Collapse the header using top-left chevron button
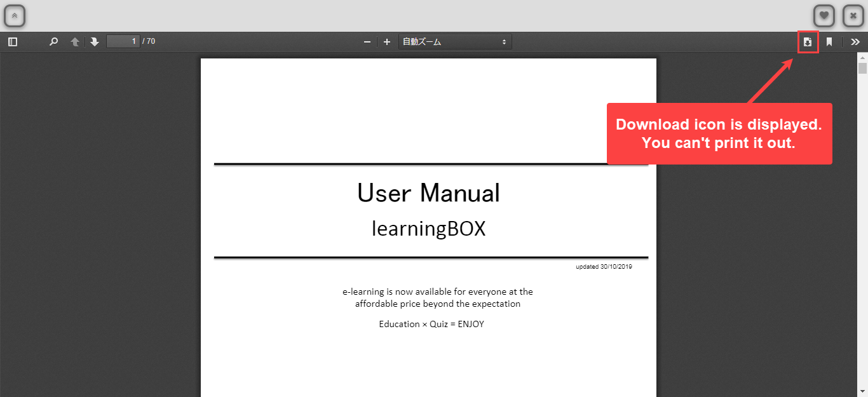Viewport: 868px width, 397px height. coord(15,16)
